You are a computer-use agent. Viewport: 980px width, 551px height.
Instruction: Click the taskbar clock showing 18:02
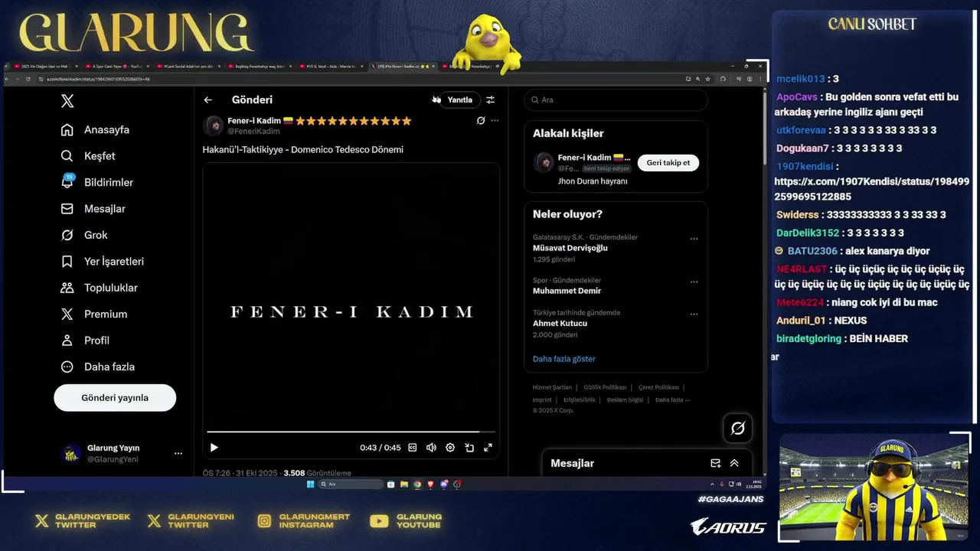click(756, 484)
